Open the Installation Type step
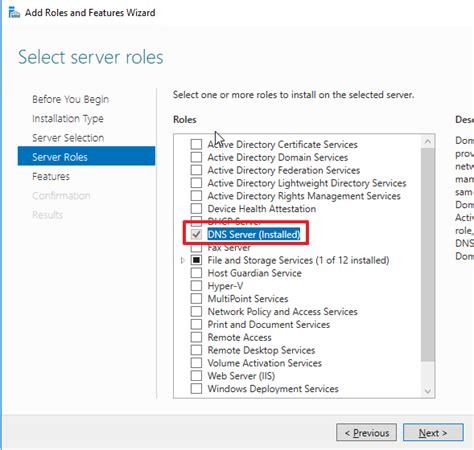Screen dimensions: 474x450 (68, 119)
